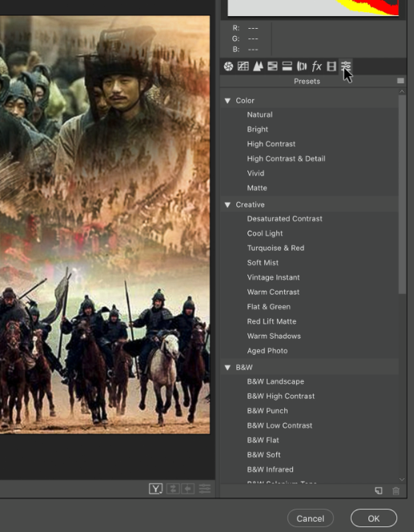Open the Presets panel flyout menu
The height and width of the screenshot is (532, 414).
(400, 81)
